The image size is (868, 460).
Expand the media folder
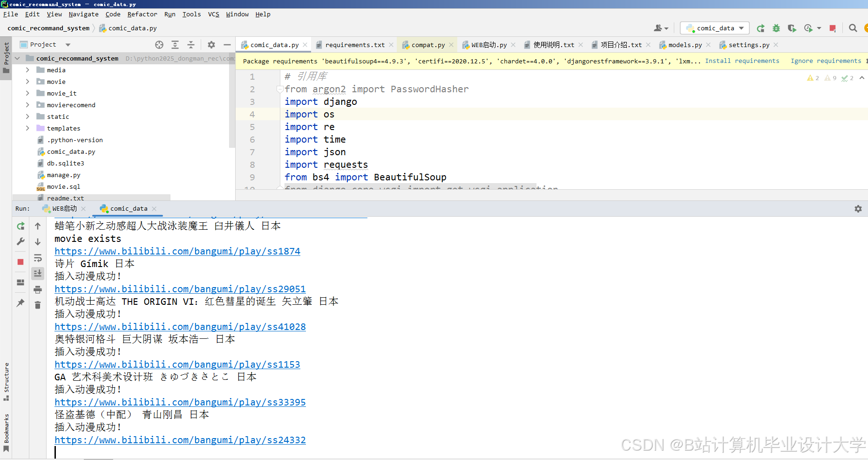(28, 69)
